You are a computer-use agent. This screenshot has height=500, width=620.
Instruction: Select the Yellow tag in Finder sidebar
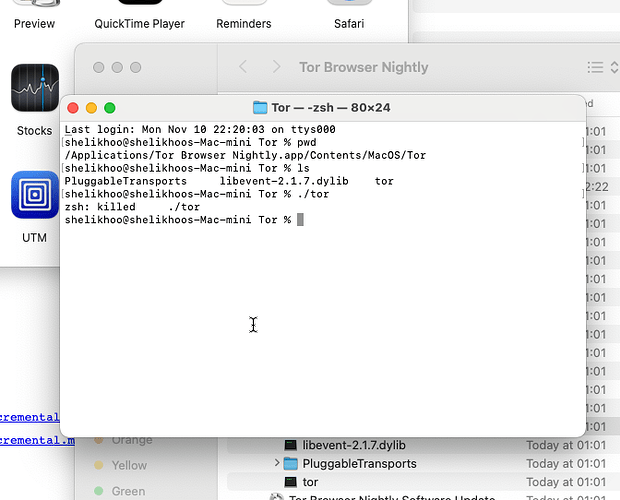tap(129, 465)
